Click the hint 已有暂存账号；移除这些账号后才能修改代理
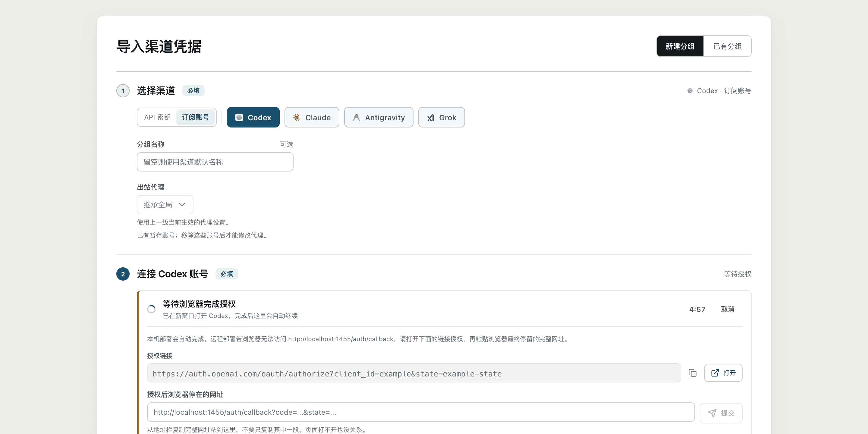Viewport: 868px width, 434px height. click(x=203, y=235)
